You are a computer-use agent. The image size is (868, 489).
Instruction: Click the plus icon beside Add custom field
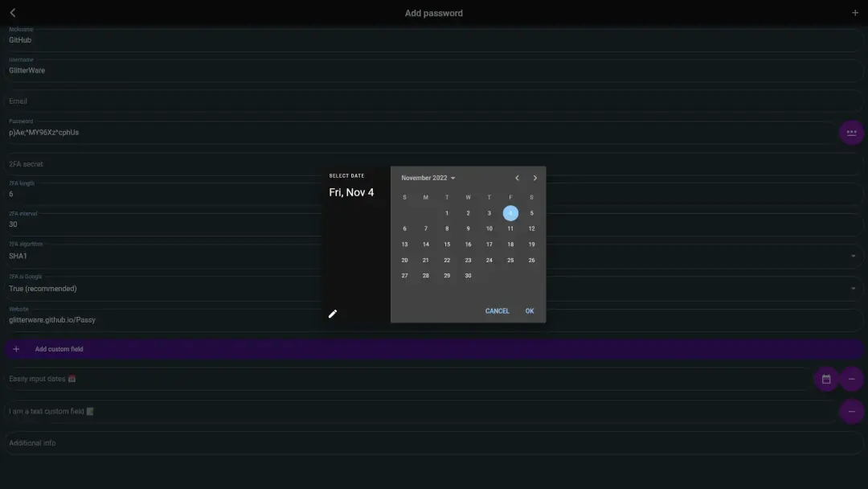point(16,349)
